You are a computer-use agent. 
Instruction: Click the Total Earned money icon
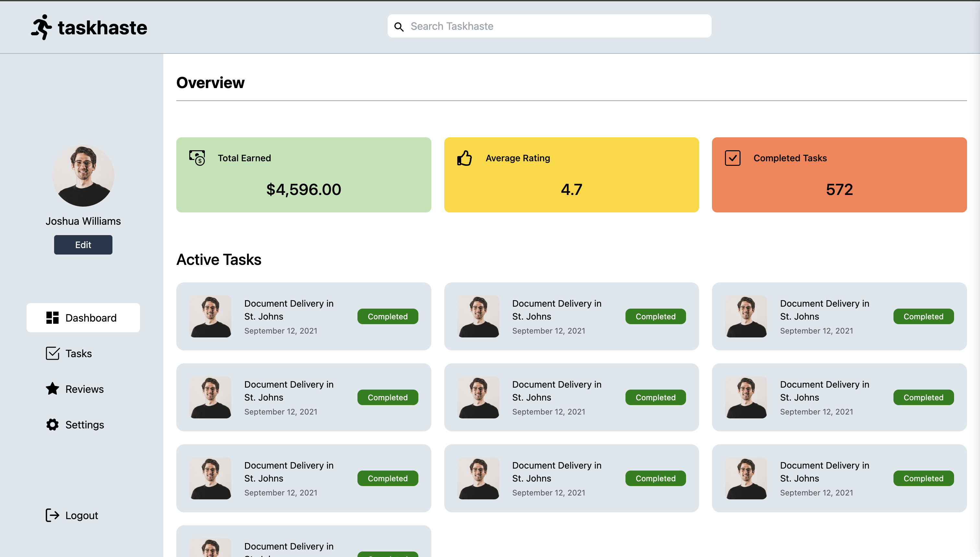pos(197,158)
